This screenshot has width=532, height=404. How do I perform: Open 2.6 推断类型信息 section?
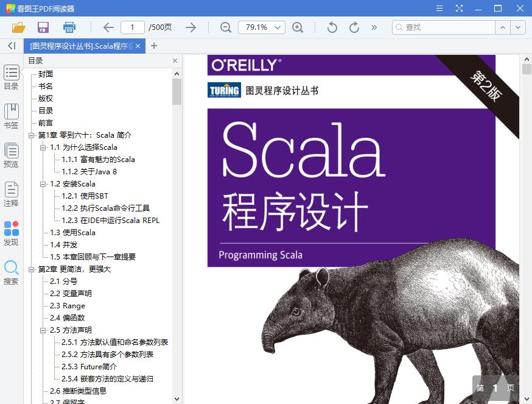[x=79, y=391]
